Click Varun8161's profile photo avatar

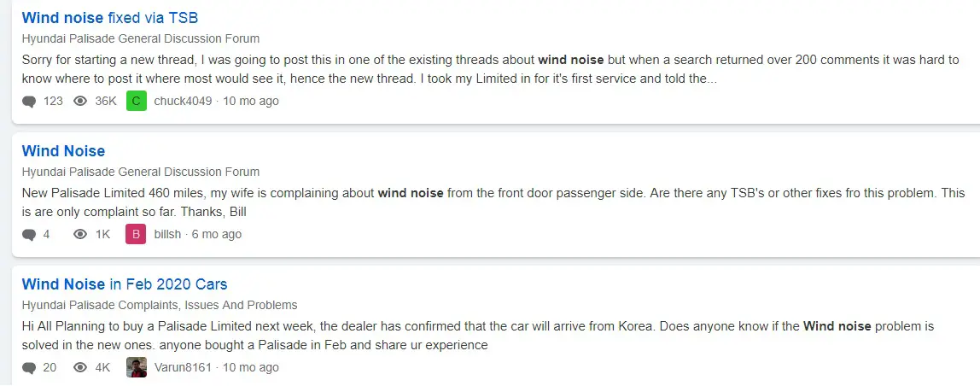pos(137,367)
